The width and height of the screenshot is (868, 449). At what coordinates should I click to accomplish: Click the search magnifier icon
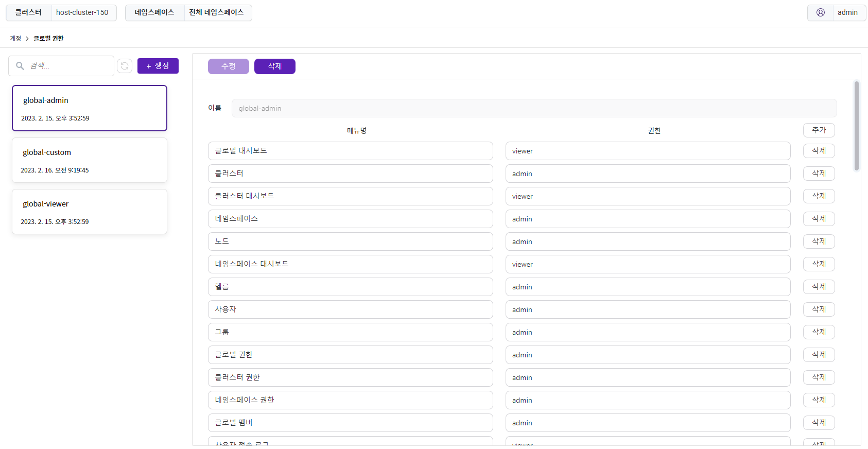pos(20,66)
